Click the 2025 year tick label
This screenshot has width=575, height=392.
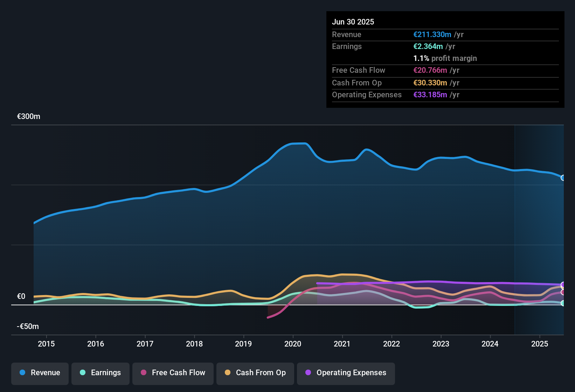coord(540,344)
